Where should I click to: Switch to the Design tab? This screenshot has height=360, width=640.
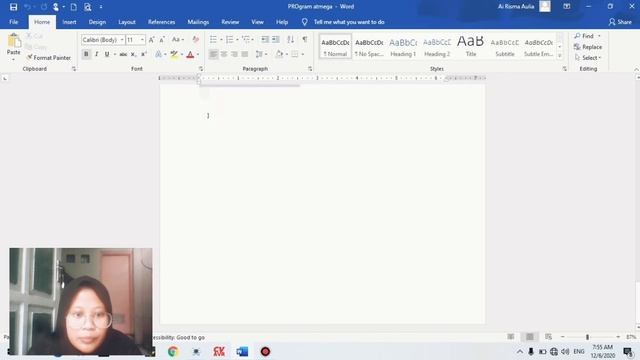point(97,22)
